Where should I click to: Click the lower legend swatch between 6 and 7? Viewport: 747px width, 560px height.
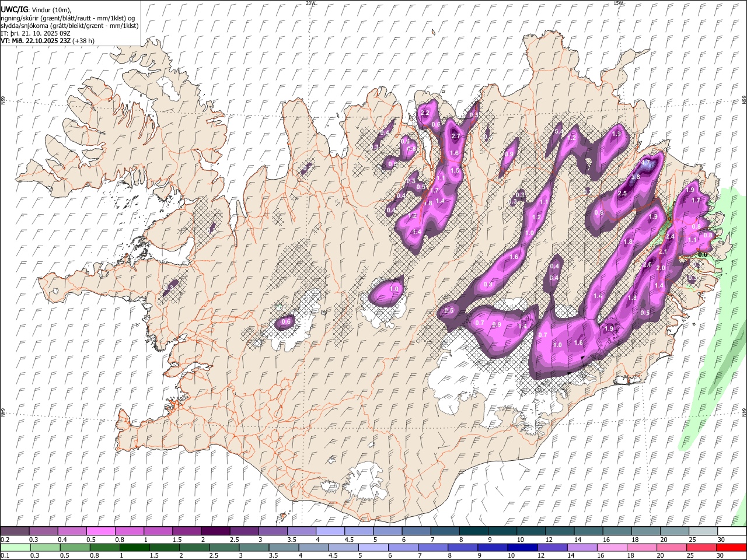[x=403, y=548]
